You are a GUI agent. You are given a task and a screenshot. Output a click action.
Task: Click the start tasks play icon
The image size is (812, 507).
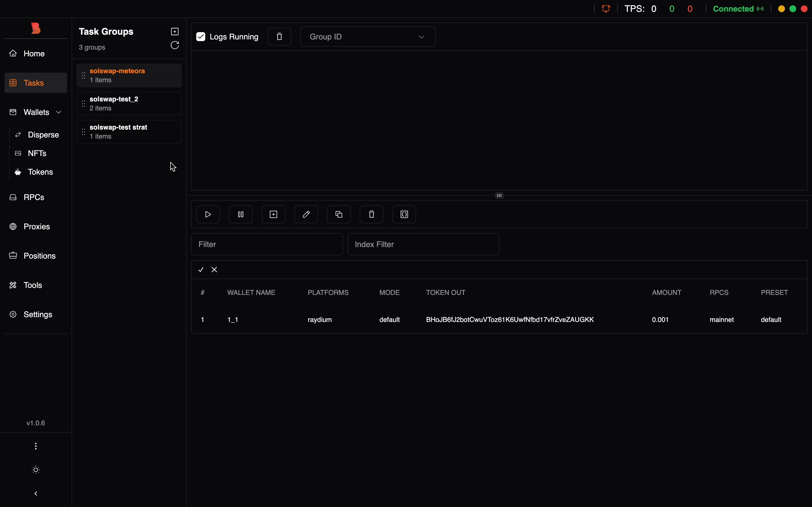(x=208, y=215)
